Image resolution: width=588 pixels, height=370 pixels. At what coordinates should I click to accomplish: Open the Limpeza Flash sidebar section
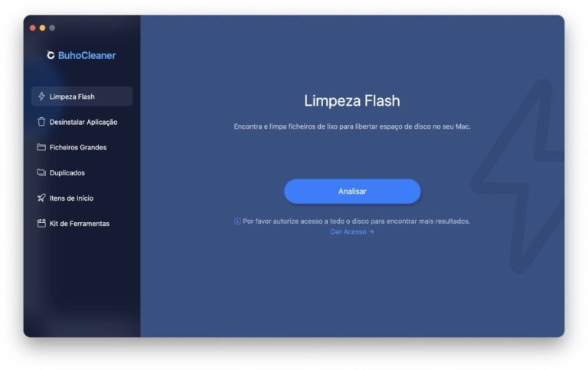point(82,97)
